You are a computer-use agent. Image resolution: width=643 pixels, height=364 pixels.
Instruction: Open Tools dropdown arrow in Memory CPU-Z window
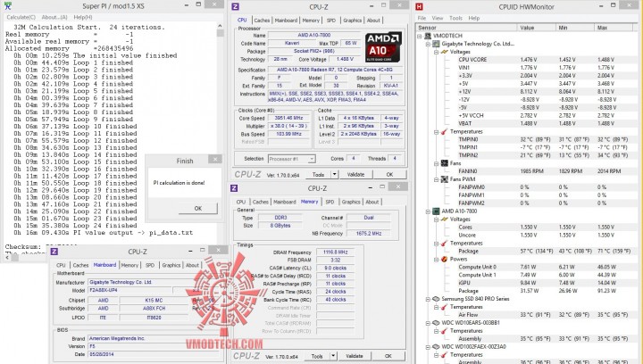coord(333,356)
